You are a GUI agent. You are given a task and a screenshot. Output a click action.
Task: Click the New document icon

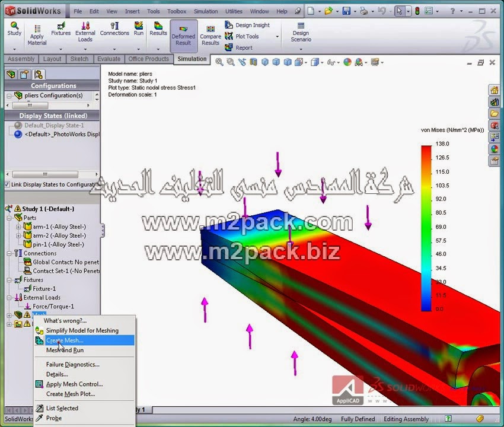point(311,11)
